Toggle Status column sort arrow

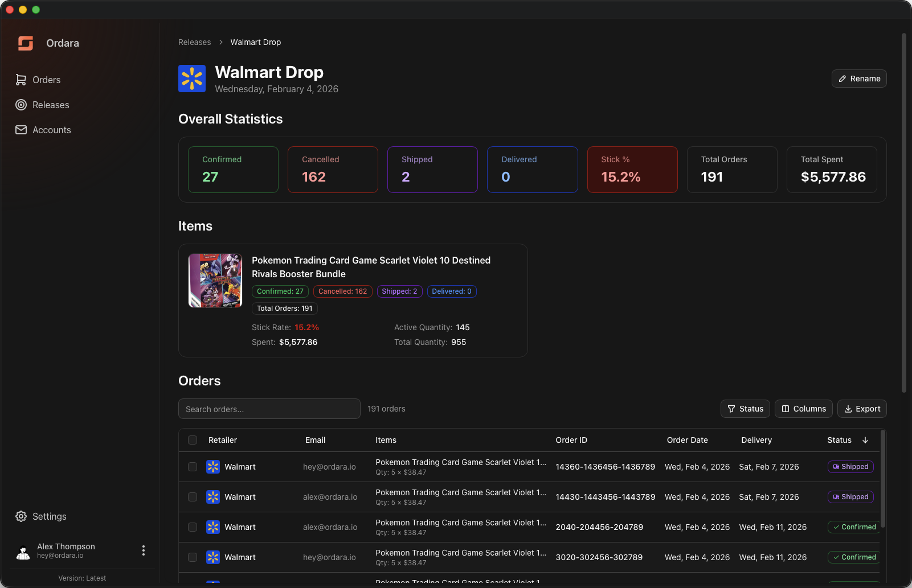point(865,440)
